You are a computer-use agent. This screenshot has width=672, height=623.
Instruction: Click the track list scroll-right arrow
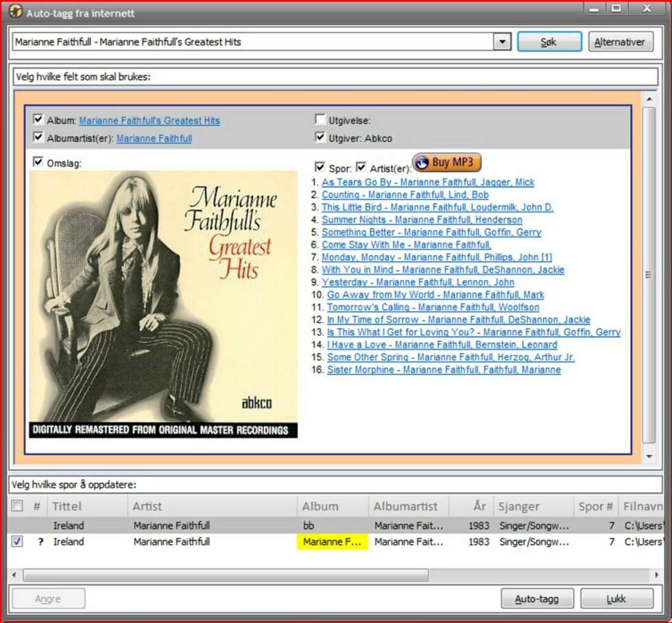(x=657, y=575)
